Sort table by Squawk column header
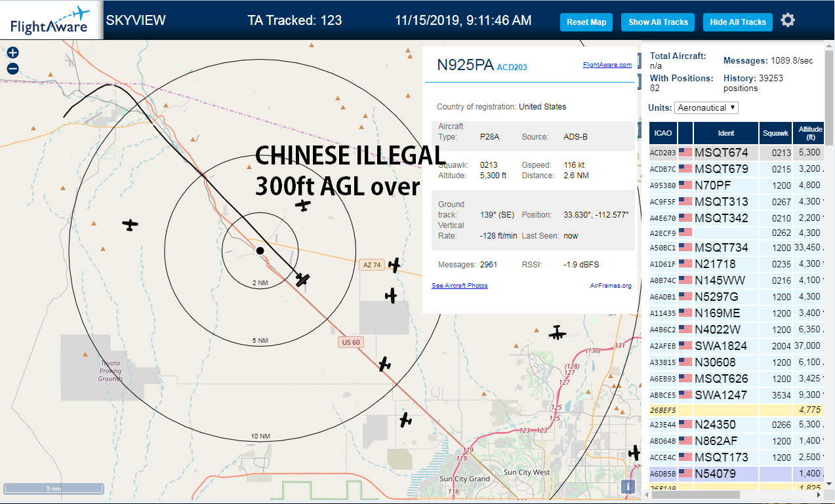This screenshot has height=504, width=835. click(775, 133)
